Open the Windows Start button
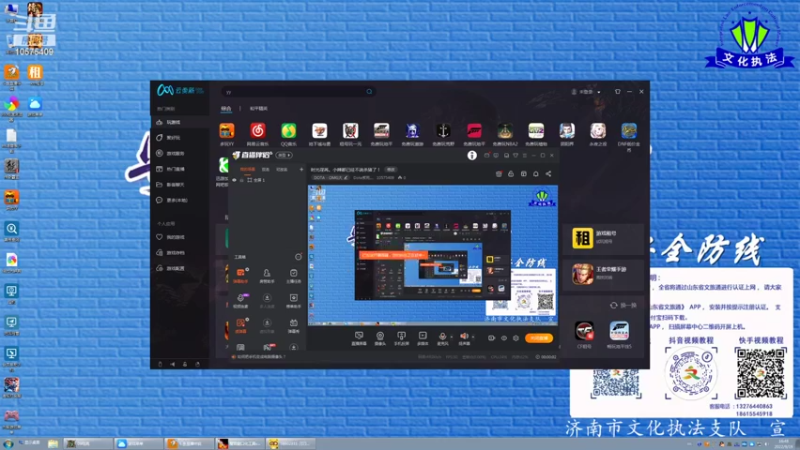 click(8, 443)
